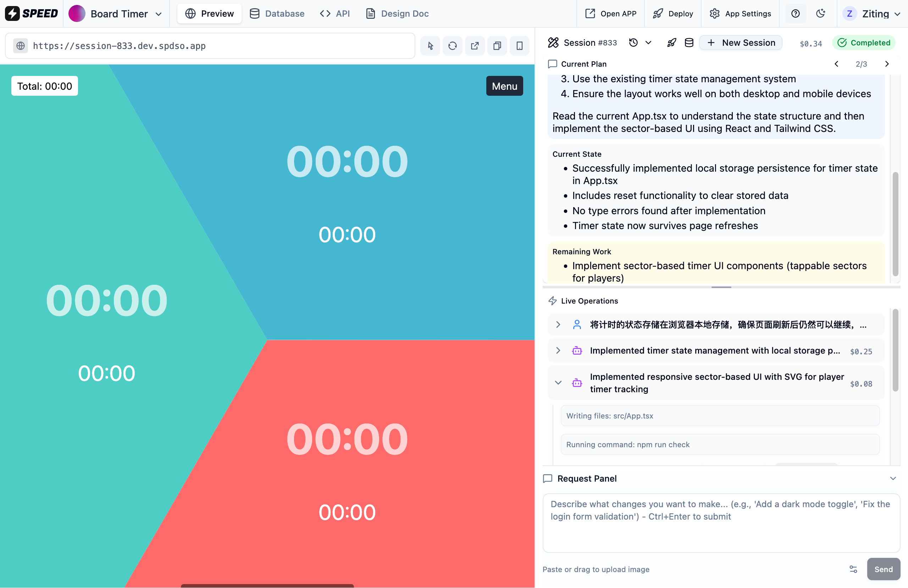Collapse the Request Panel section
908x588 pixels.
(892, 478)
